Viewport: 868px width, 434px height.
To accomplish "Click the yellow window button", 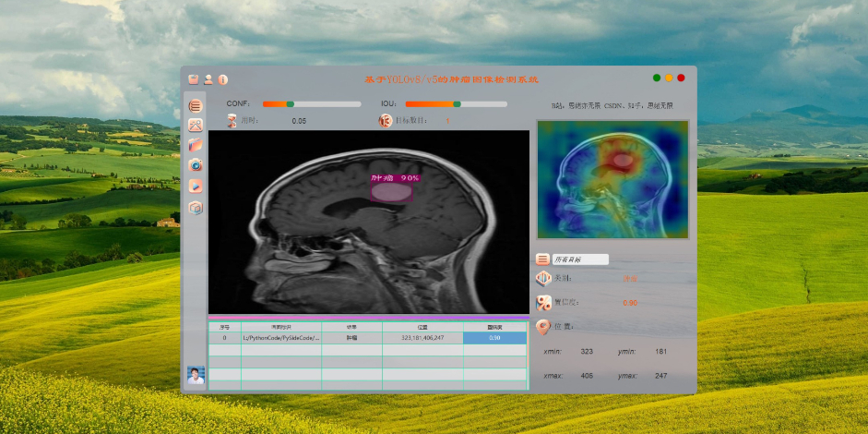I will tap(669, 78).
